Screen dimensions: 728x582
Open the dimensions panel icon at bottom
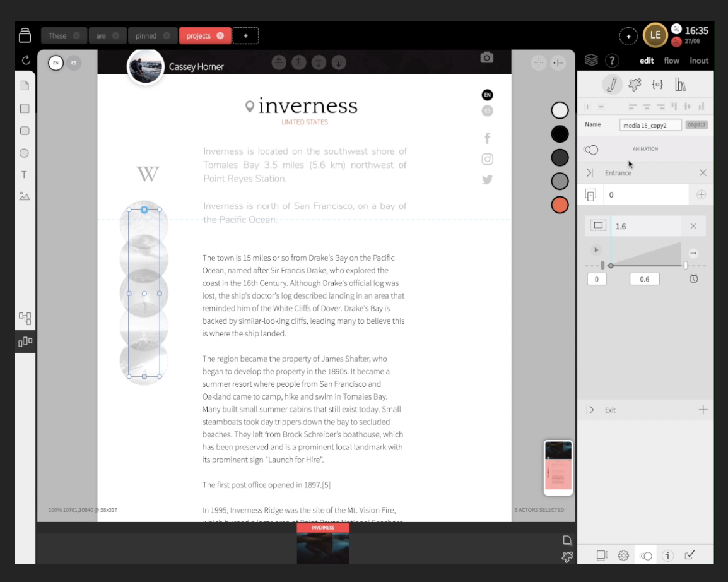tap(602, 555)
